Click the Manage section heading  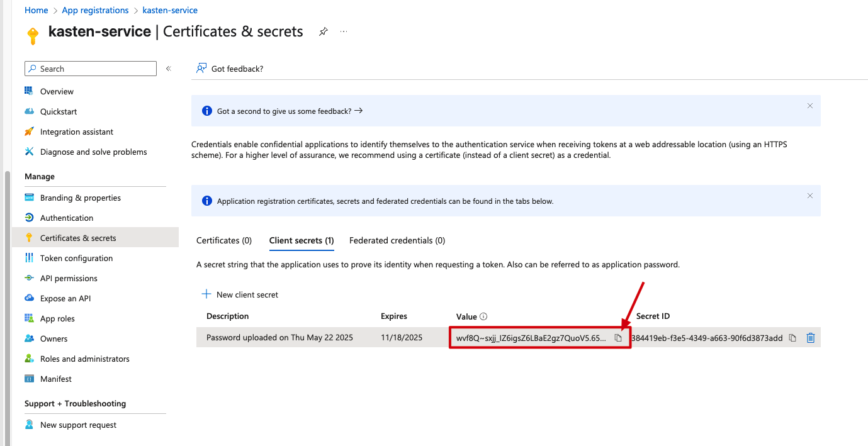(x=40, y=176)
